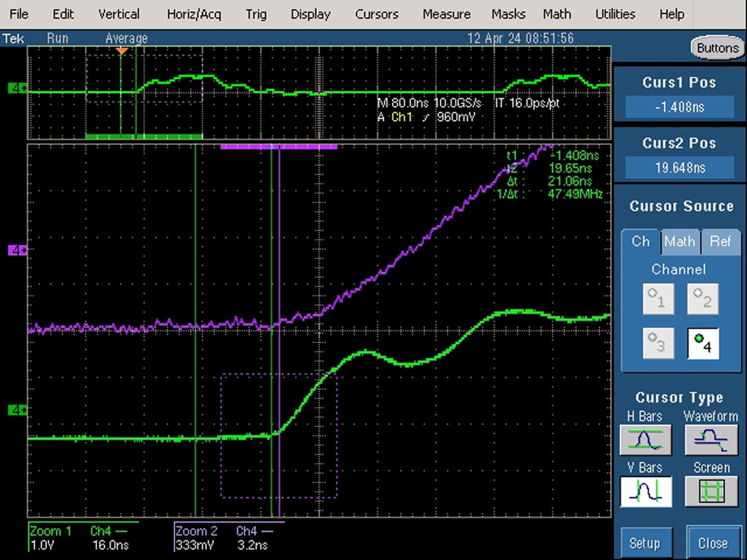This screenshot has height=560, width=747.
Task: Open the Horiz/Acq menu
Action: click(194, 14)
